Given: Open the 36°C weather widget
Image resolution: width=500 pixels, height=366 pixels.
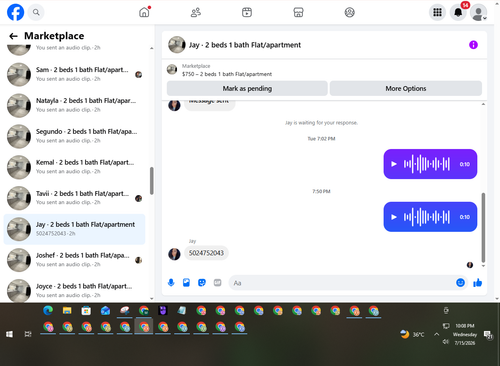Looking at the screenshot, I should [413, 334].
